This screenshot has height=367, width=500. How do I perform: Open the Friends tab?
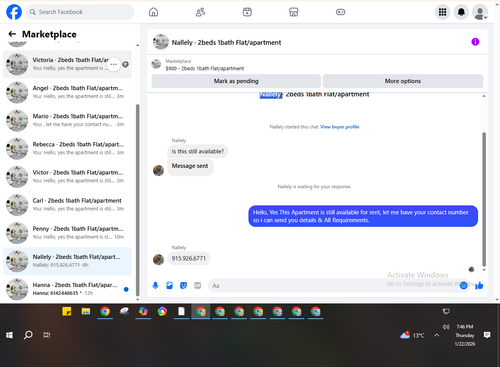(200, 12)
